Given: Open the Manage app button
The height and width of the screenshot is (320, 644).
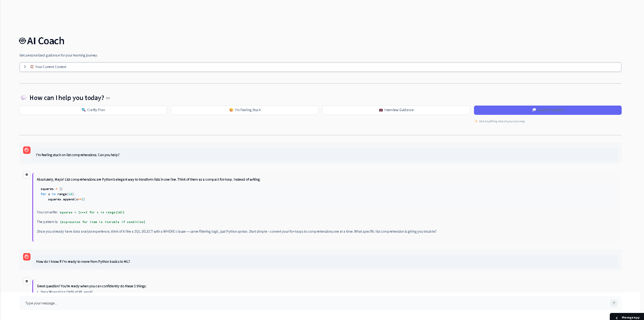Looking at the screenshot, I should click(627, 317).
